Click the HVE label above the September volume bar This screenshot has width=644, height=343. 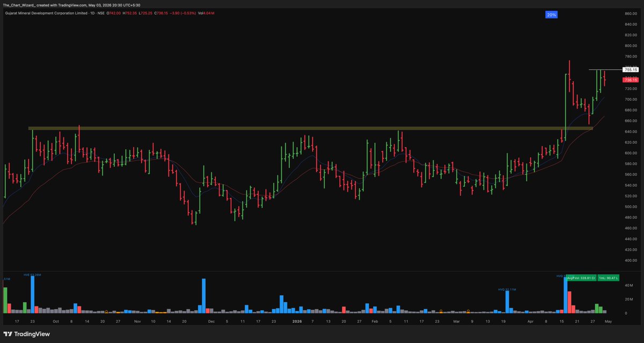pos(32,274)
